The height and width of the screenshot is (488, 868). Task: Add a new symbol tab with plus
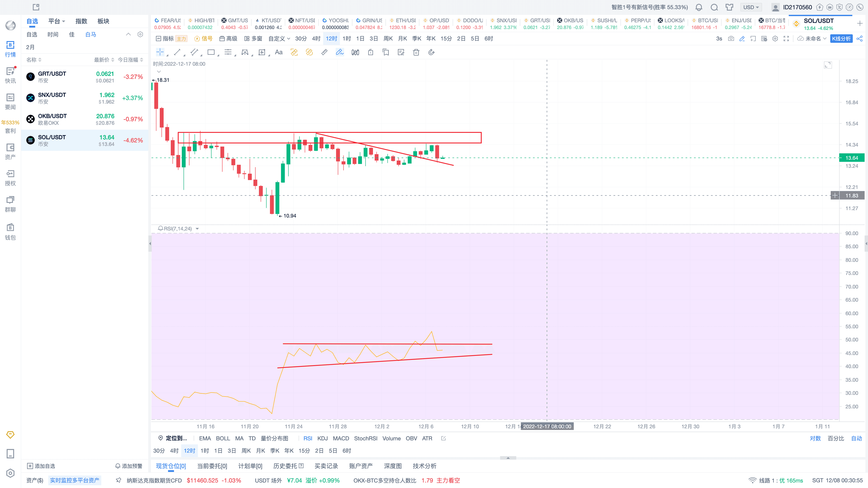coord(860,23)
